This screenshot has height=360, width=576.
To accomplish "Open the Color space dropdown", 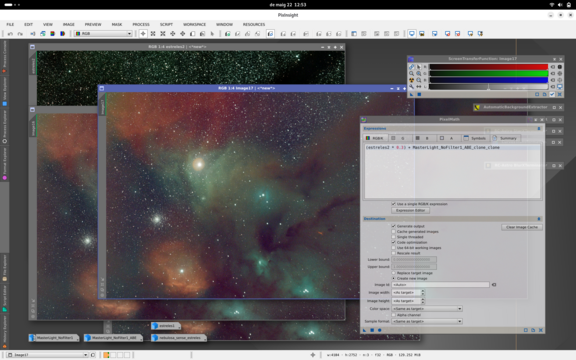I will coord(427,309).
